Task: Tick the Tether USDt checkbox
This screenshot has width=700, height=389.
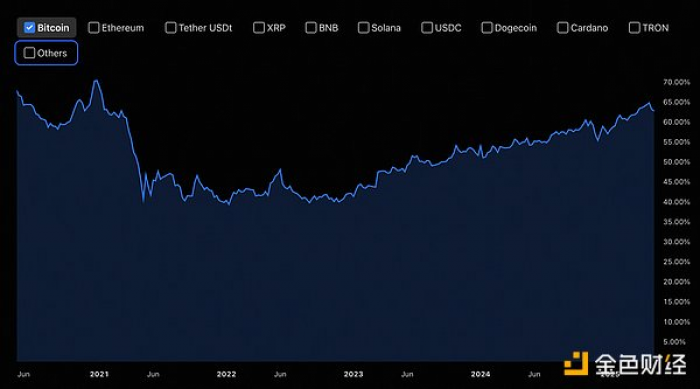Action: click(x=171, y=28)
